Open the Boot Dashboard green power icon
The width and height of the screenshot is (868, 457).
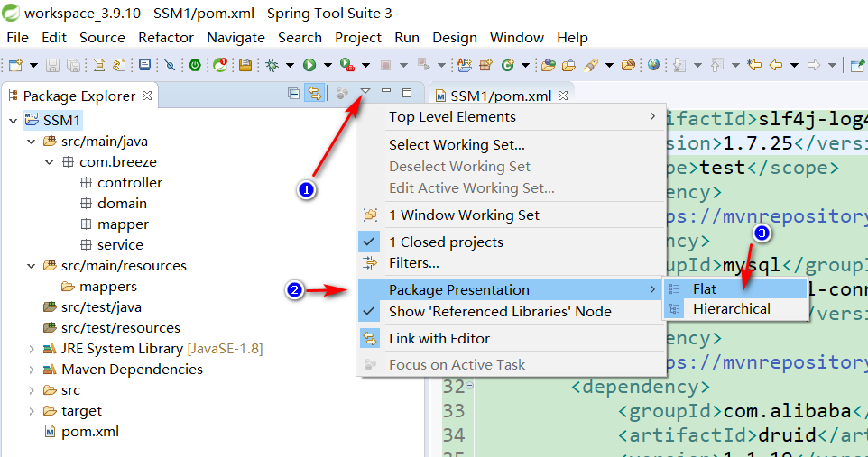coord(195,65)
